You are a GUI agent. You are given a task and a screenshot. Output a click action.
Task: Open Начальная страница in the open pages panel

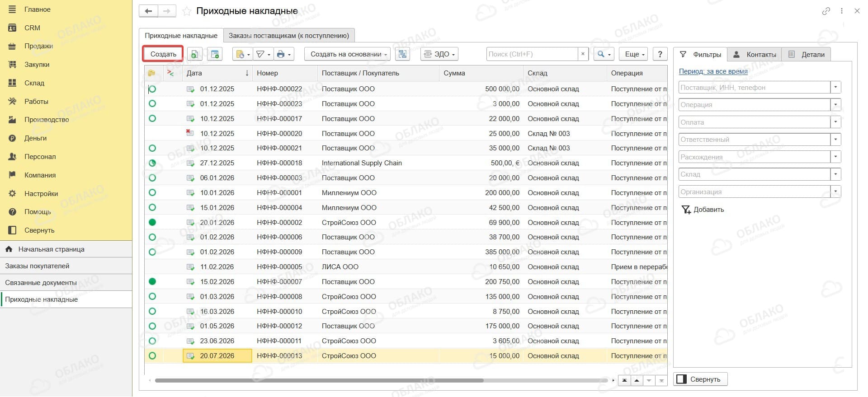pyautogui.click(x=66, y=249)
